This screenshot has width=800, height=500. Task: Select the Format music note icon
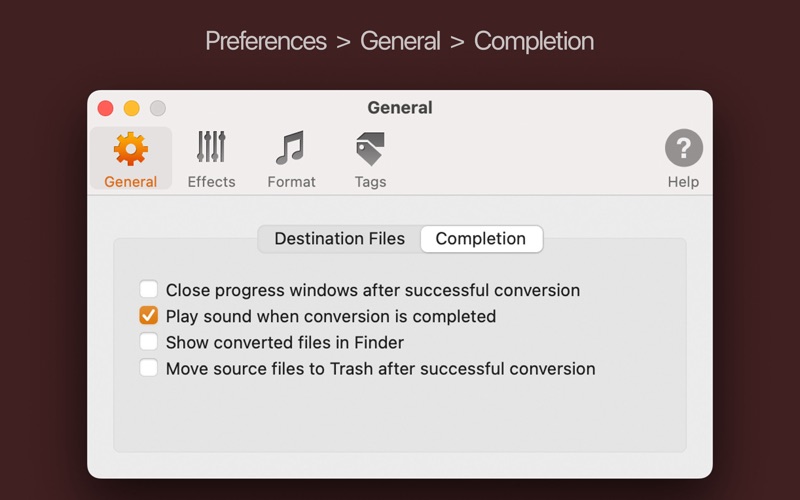tap(291, 148)
